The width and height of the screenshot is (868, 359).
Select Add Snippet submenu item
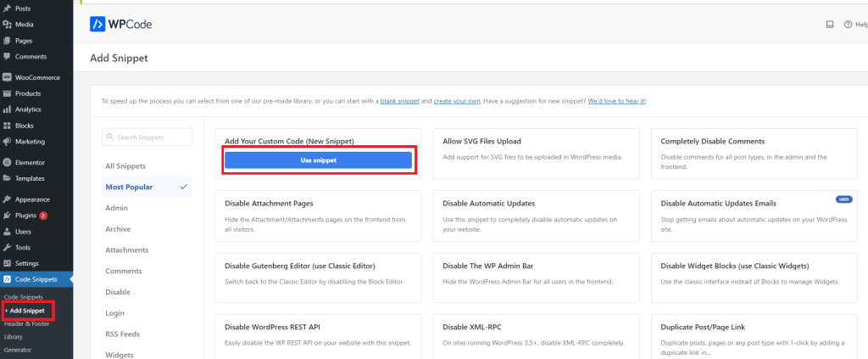(x=27, y=311)
